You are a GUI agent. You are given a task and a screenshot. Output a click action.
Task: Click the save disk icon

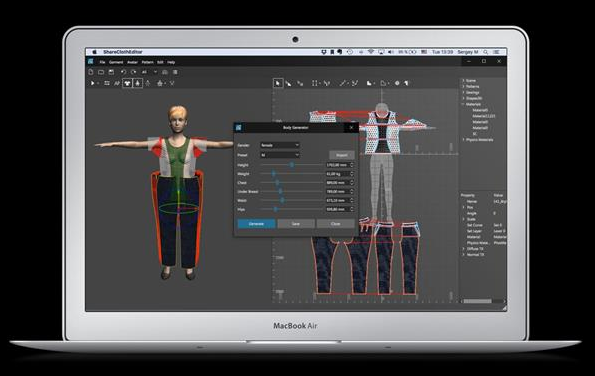(111, 72)
